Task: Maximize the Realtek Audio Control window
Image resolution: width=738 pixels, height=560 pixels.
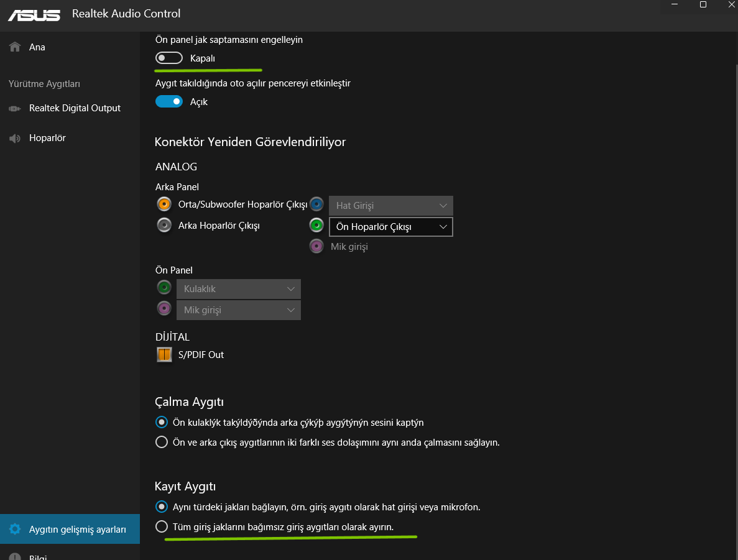Action: [703, 5]
